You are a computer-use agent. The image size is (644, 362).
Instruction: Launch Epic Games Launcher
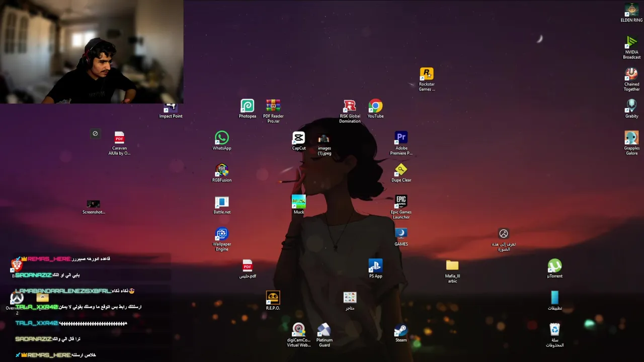[x=401, y=207]
